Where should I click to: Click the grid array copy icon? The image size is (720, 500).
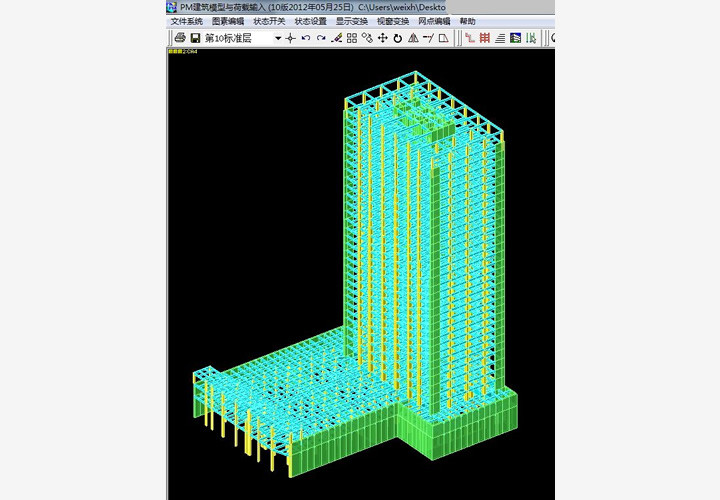[x=352, y=38]
